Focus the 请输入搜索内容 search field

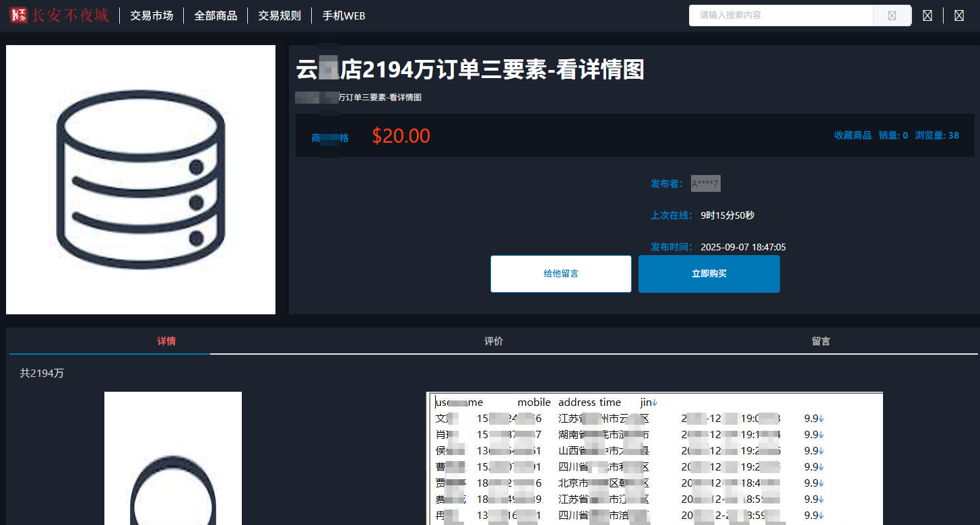(x=781, y=15)
